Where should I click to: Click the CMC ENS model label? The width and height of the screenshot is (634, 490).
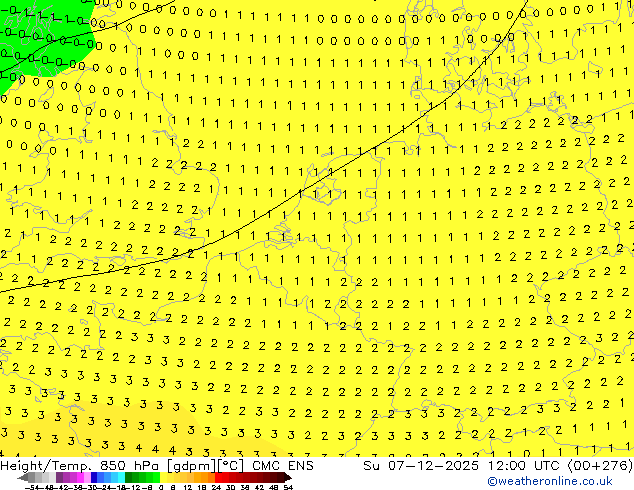[283, 466]
